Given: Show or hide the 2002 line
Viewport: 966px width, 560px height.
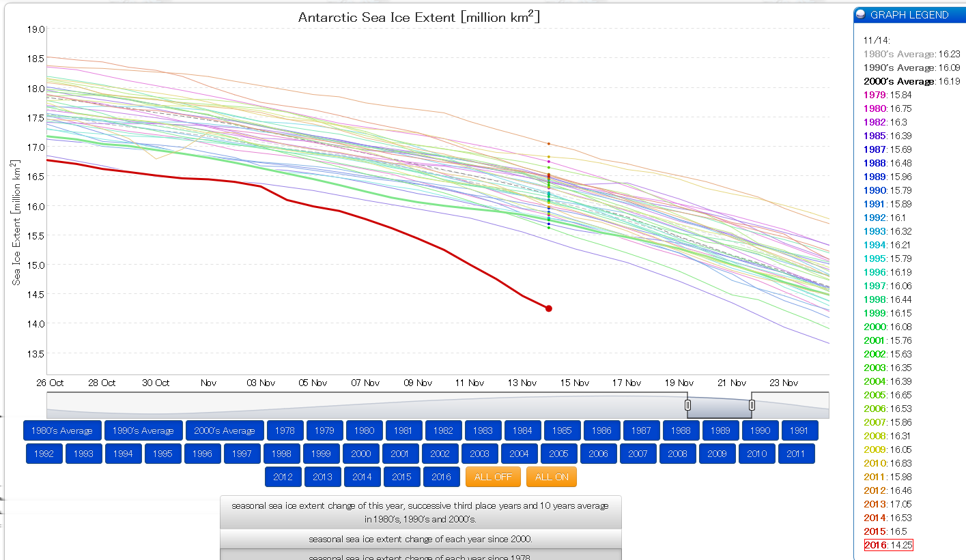Looking at the screenshot, I should coord(440,454).
